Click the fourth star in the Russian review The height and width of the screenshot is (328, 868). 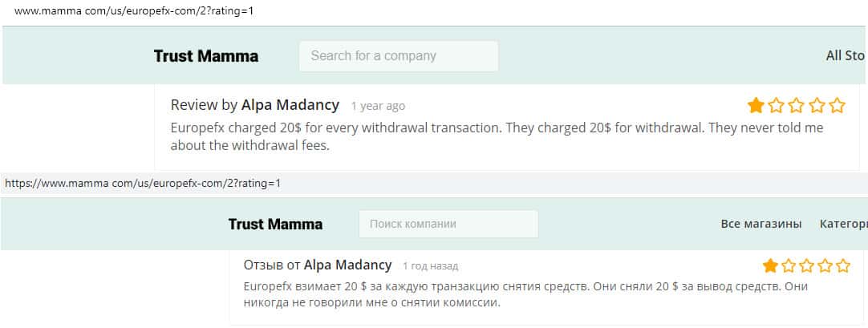coord(825,265)
